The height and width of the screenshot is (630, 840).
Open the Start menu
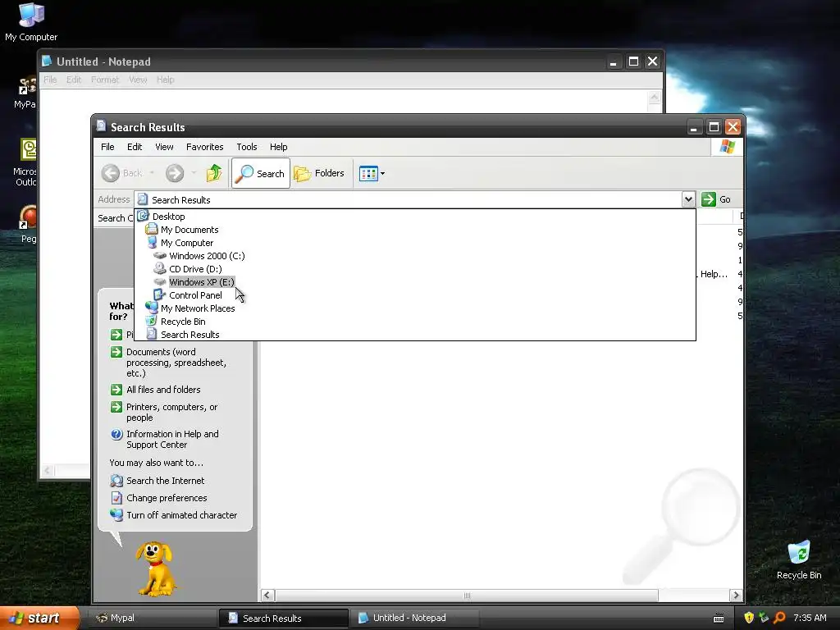[39, 618]
